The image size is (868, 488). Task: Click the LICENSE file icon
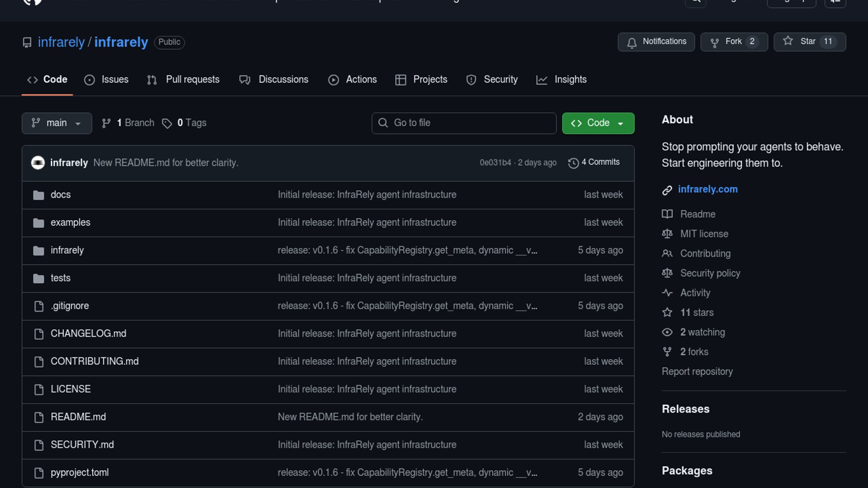pyautogui.click(x=39, y=389)
